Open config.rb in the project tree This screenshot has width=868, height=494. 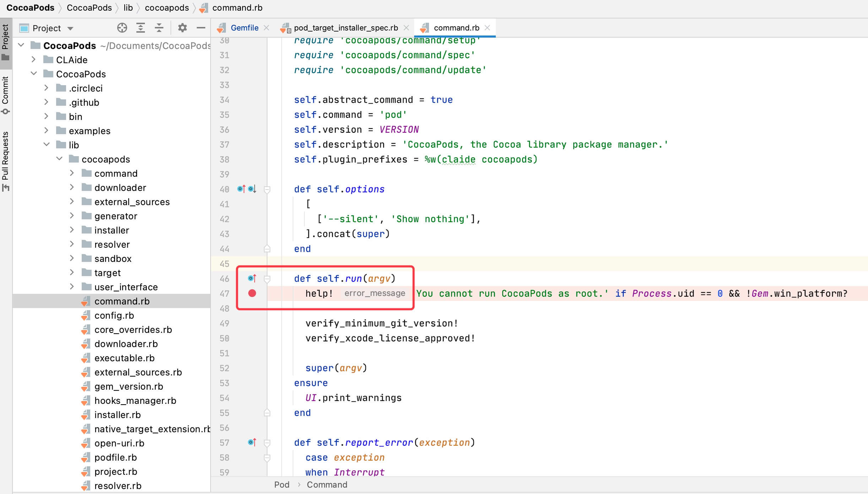pyautogui.click(x=114, y=315)
